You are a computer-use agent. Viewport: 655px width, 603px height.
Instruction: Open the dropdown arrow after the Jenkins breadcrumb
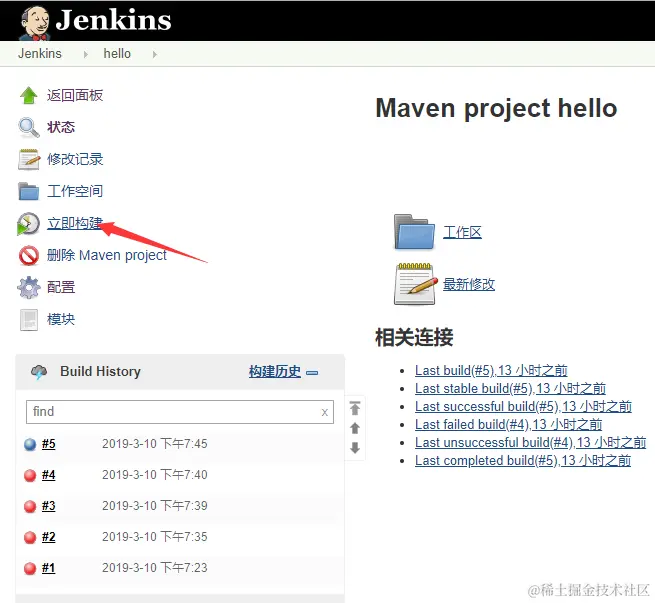point(86,54)
